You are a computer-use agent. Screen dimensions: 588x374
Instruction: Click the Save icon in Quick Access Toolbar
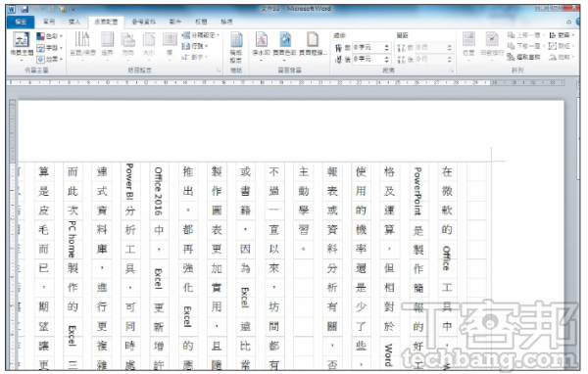24,9
